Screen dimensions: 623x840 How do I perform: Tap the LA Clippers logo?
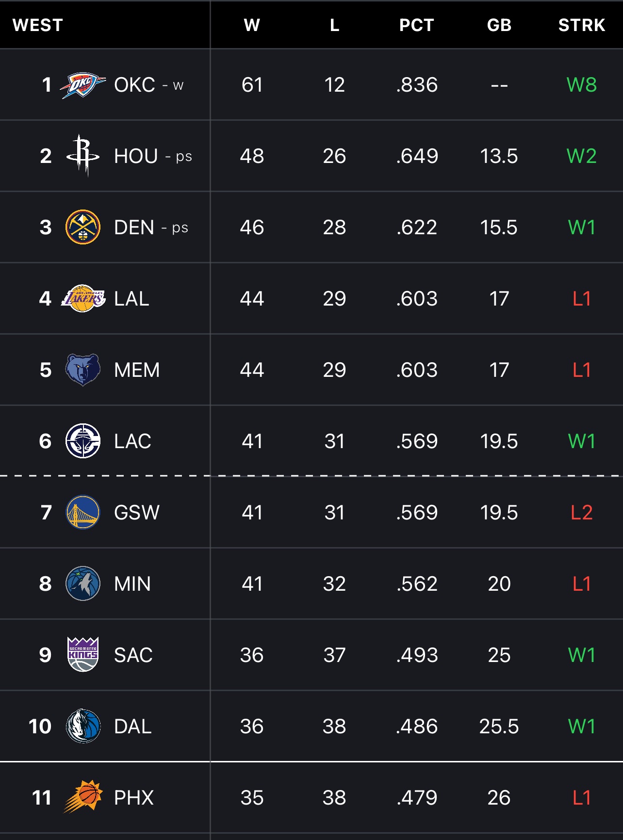tap(83, 441)
